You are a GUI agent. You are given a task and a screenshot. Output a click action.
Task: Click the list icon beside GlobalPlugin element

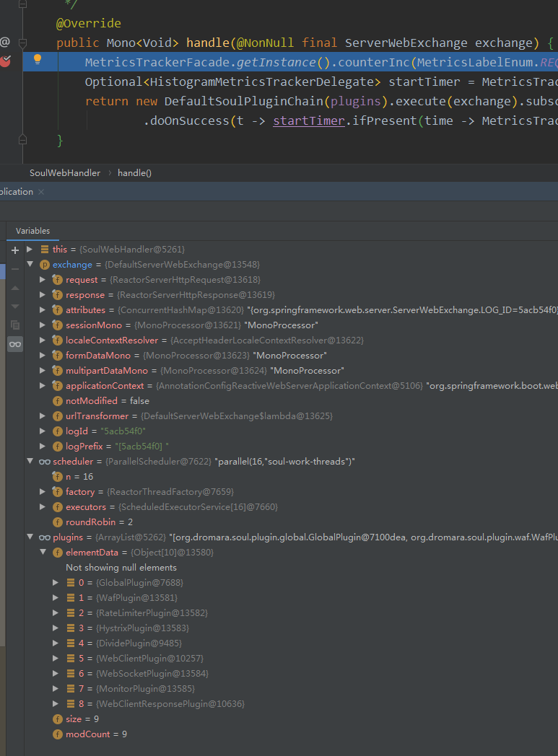click(x=71, y=582)
